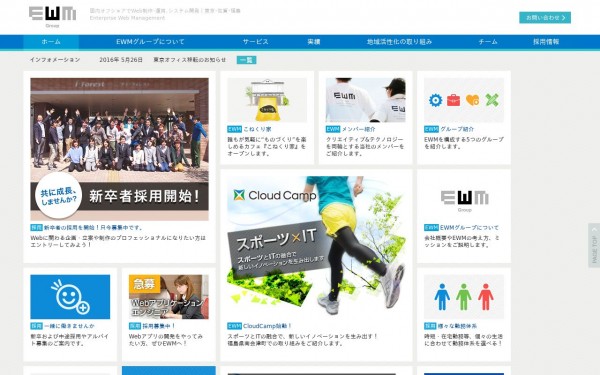600x375 pixels.
Task: Click the メンバー紹介 t-shirt photo thumbnail
Action: point(365,100)
